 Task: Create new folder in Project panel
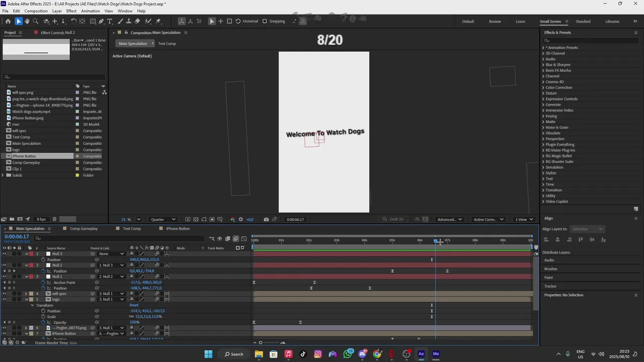[x=12, y=219]
